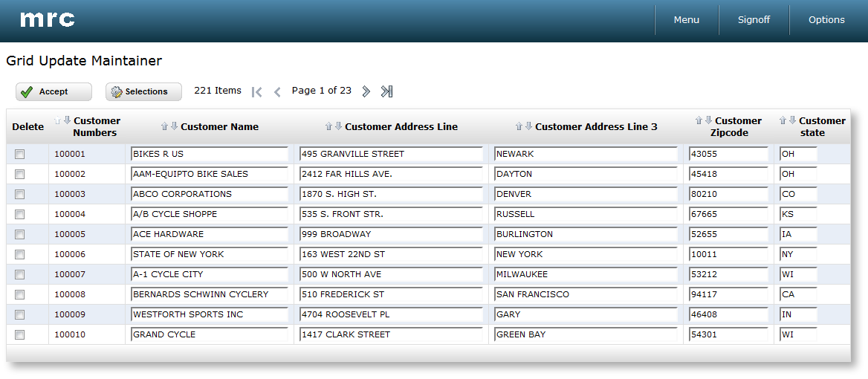The height and width of the screenshot is (379, 868).
Task: Jump to last page icon
Action: point(386,91)
